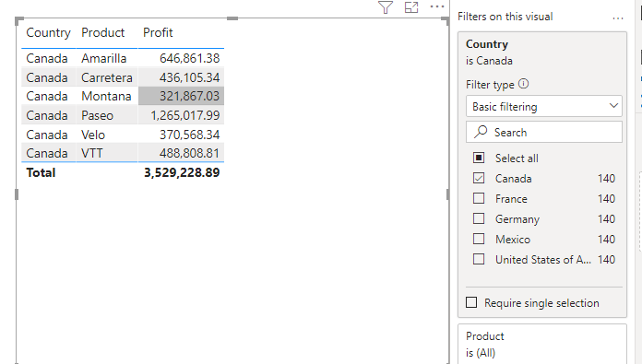Sort table by Profit column header
This screenshot has width=642, height=364.
tap(158, 33)
